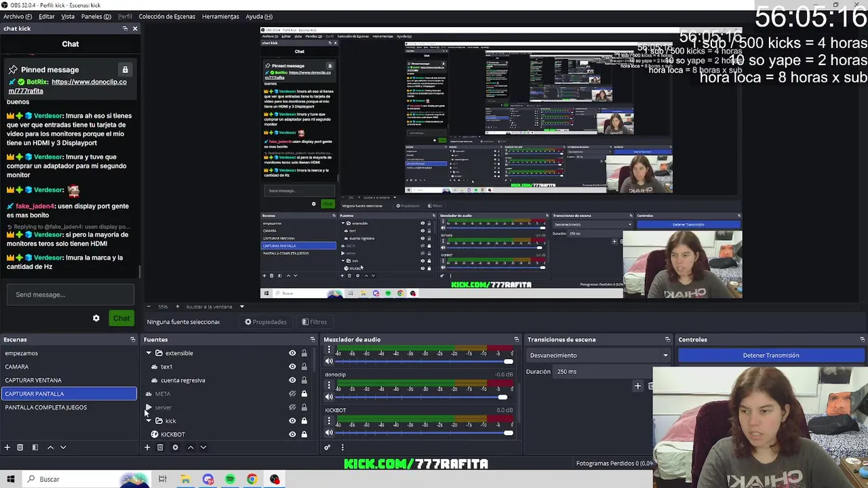Open advanced audio properties gear in the mixer

(x=327, y=447)
